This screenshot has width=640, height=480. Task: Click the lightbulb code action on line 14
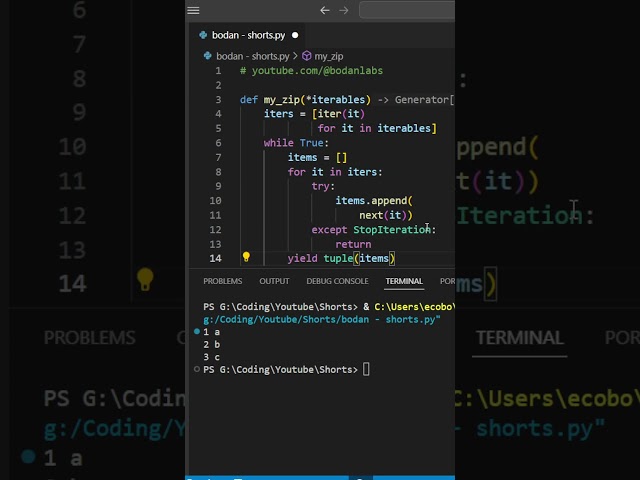click(x=246, y=257)
